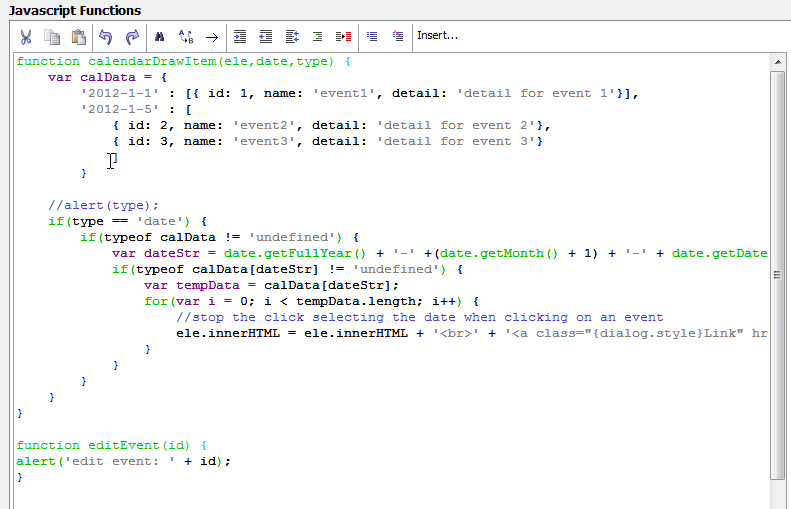Viewport: 791px width, 509px height.
Task: Click on the '2012-1-5' date key
Action: [120, 109]
